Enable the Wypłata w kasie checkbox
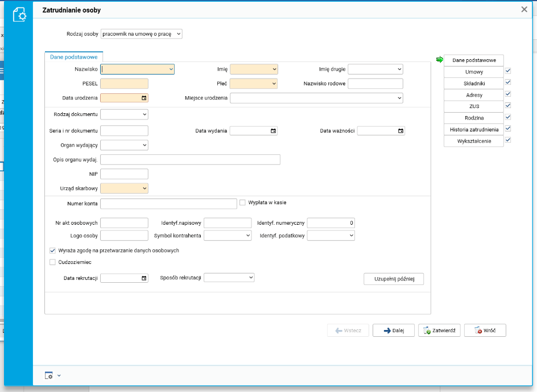Image resolution: width=537 pixels, height=392 pixels. (x=242, y=202)
